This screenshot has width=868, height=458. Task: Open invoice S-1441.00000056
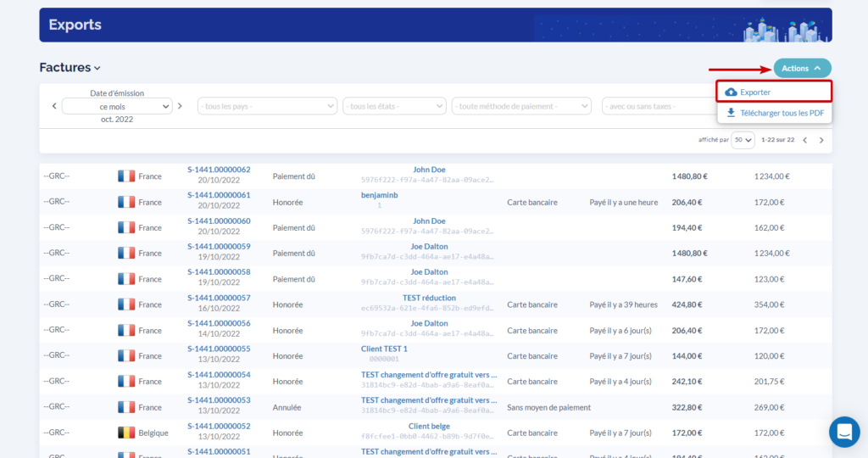219,323
